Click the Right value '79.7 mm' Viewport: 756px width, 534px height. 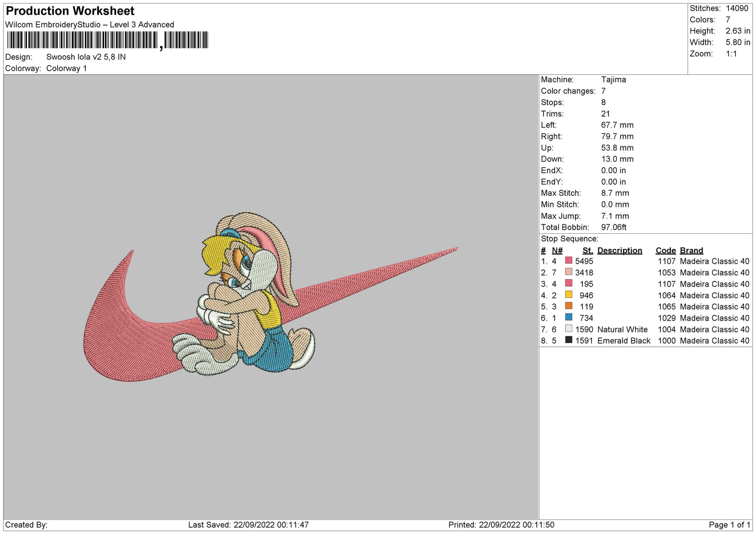pos(617,137)
